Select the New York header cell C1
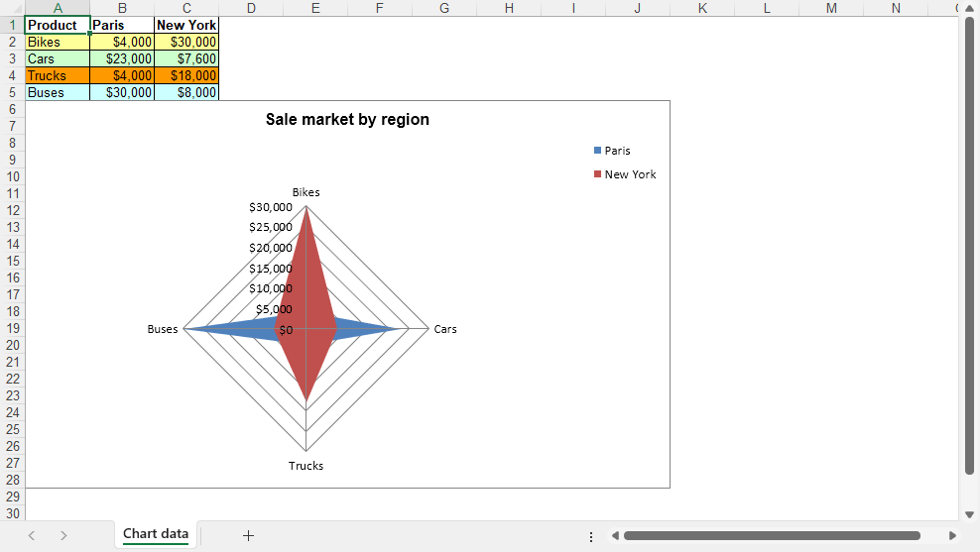This screenshot has height=552, width=980. [186, 25]
